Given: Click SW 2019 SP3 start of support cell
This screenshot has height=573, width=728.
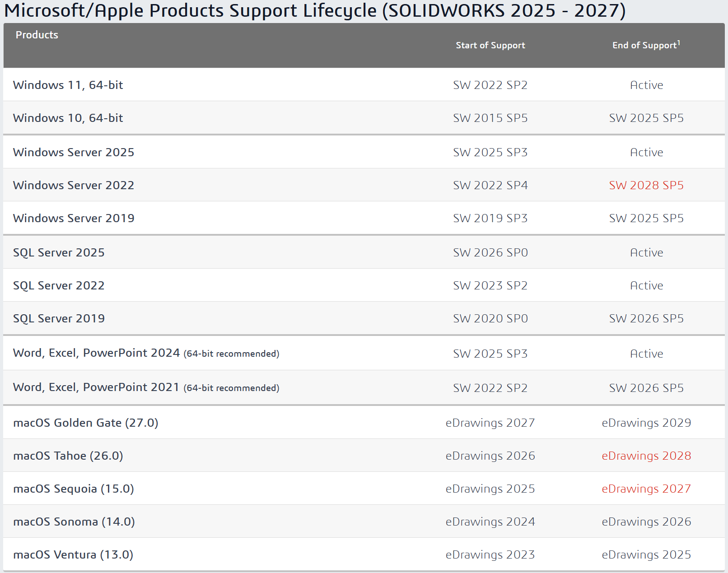Looking at the screenshot, I should [x=490, y=218].
